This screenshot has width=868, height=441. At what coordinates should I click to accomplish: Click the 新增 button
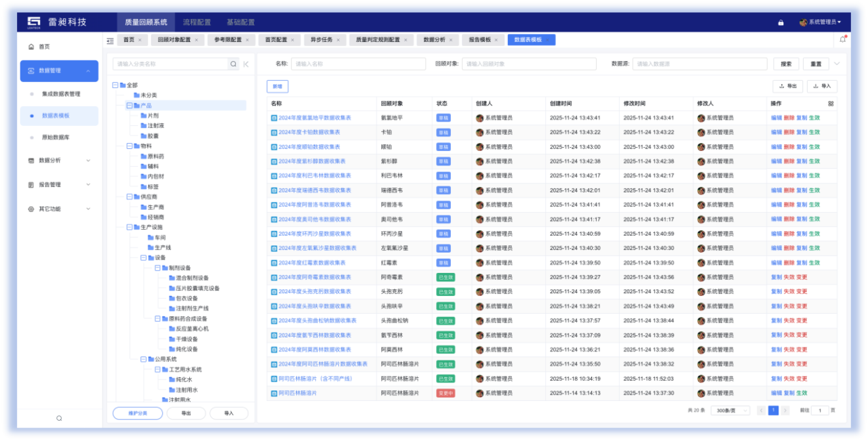pyautogui.click(x=277, y=86)
